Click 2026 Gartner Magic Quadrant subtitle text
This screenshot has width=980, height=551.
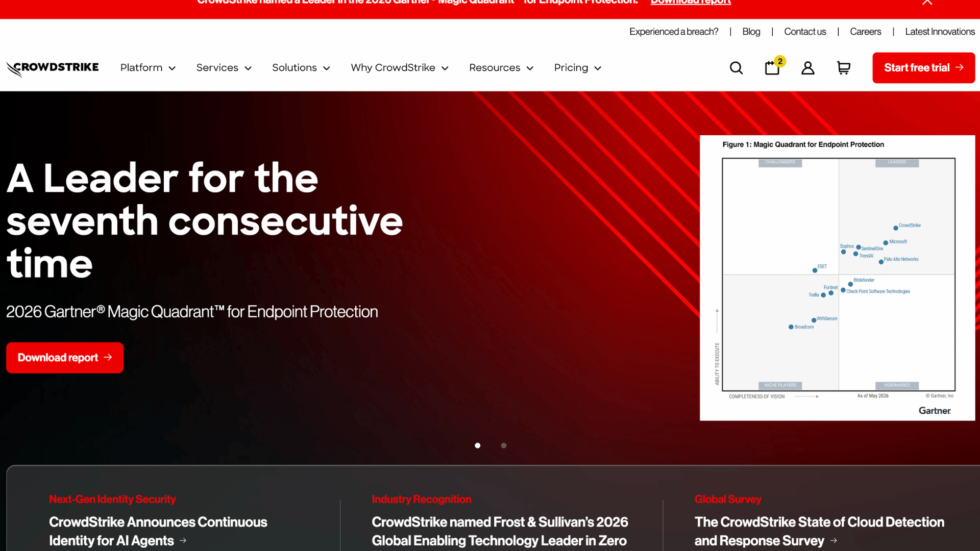click(192, 312)
